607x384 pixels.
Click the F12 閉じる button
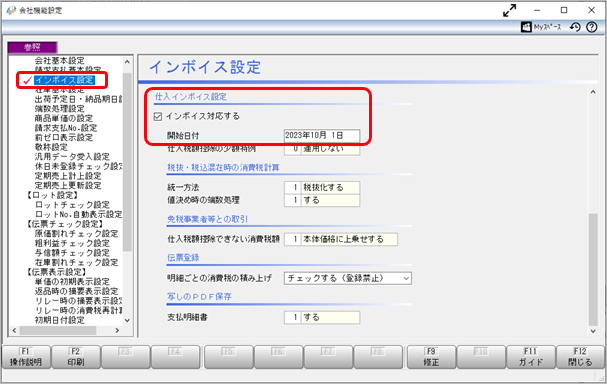coord(580,357)
